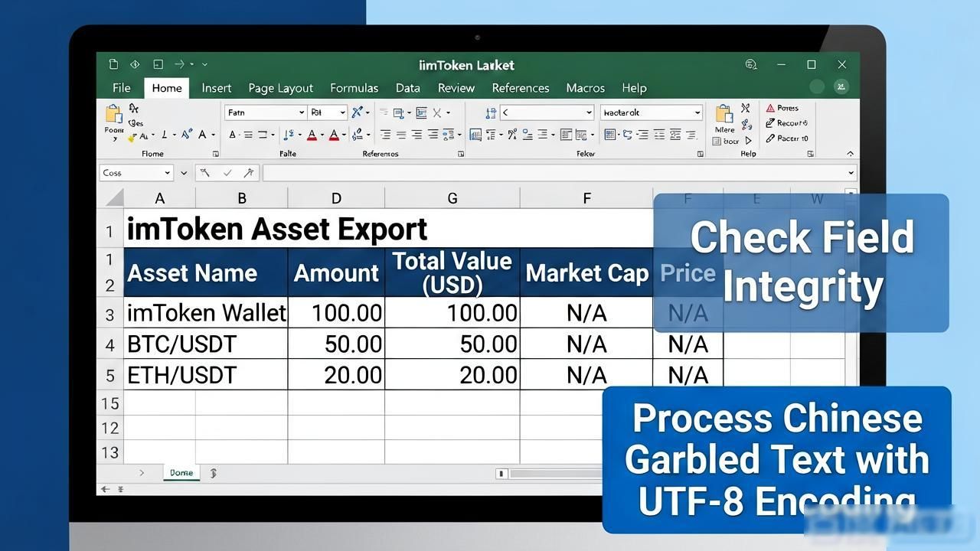Open the Flome group dialog launcher

click(x=215, y=154)
